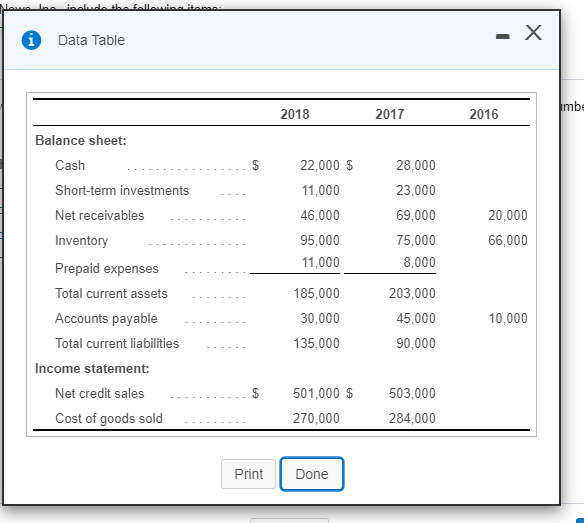The image size is (584, 523).
Task: Click Total current liabilities 2018 value 135,000
Action: pos(317,343)
